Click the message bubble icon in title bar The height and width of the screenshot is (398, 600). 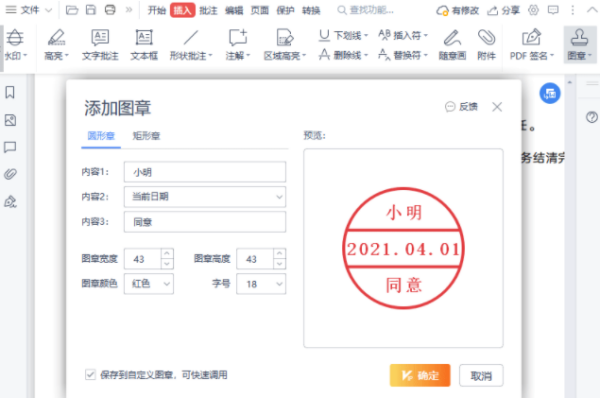click(x=553, y=10)
